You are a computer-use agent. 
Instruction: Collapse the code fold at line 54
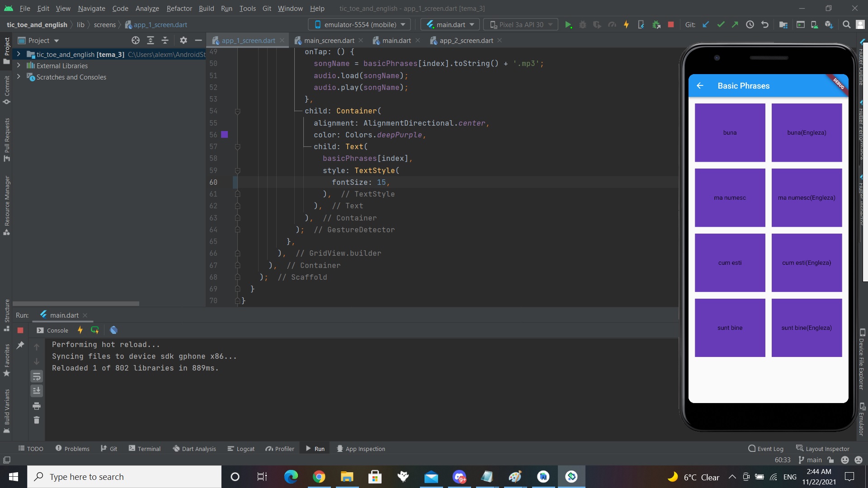pyautogui.click(x=237, y=111)
